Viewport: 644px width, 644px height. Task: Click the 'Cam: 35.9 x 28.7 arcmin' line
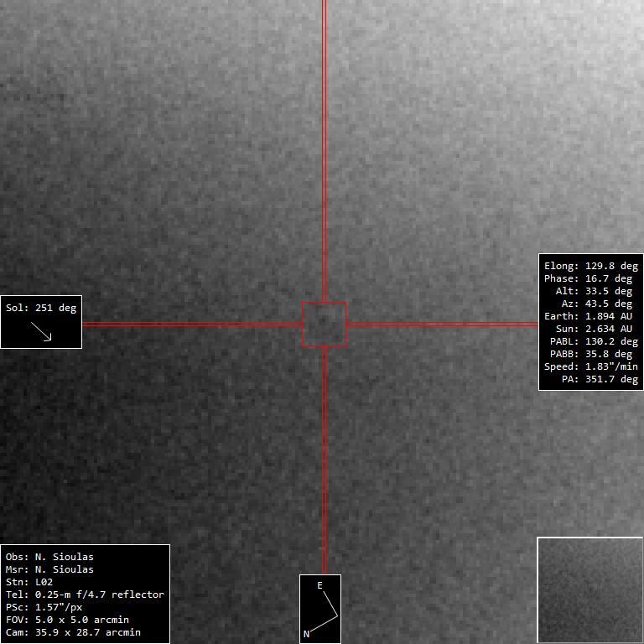[x=73, y=632]
